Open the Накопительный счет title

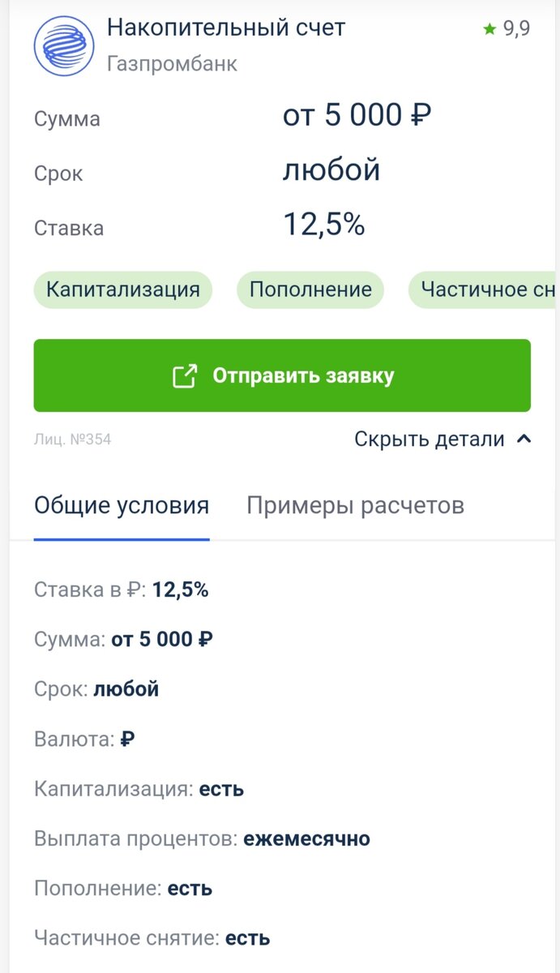click(x=226, y=28)
